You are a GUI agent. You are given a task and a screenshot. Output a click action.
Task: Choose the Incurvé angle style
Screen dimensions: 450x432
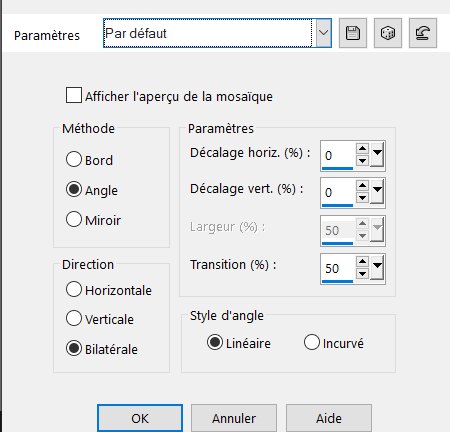[312, 342]
